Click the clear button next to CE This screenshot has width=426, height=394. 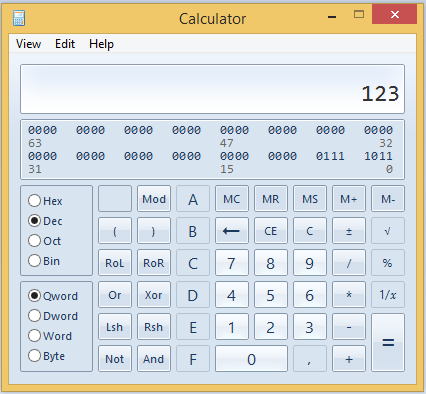(310, 231)
